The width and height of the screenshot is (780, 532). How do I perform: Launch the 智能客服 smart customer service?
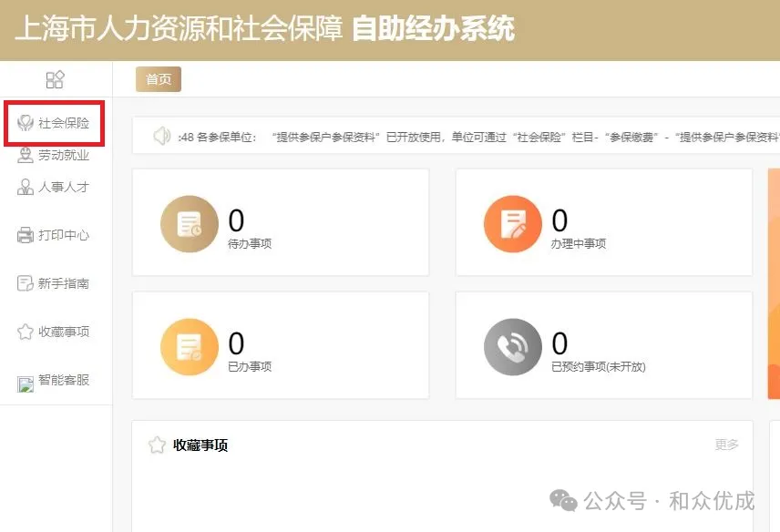coord(55,380)
